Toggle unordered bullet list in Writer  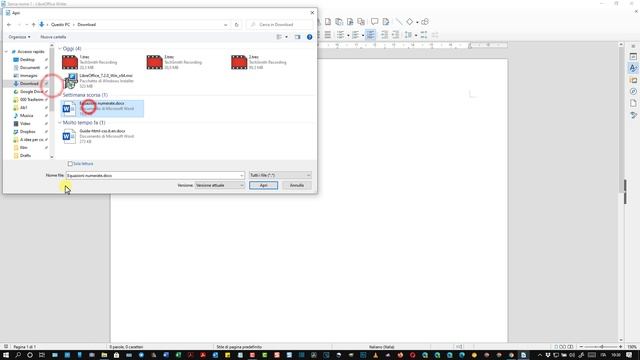(340, 35)
